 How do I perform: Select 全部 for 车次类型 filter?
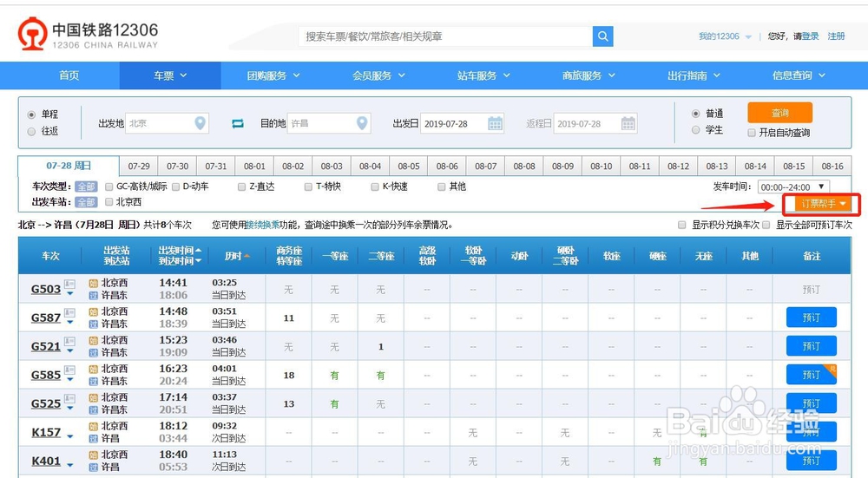tap(86, 187)
